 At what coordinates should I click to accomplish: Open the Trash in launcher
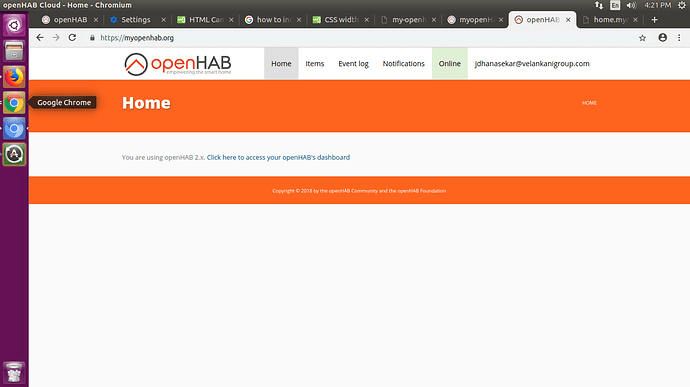14,373
